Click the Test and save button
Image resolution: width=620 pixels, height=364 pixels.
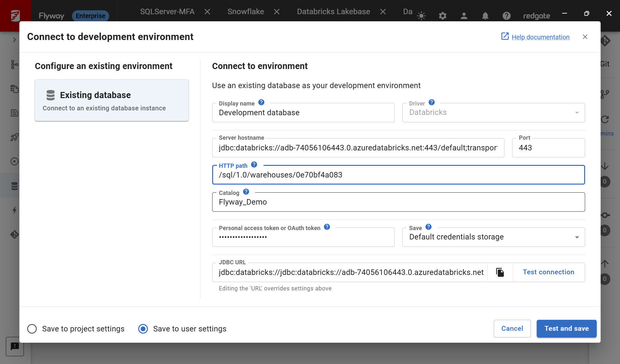coord(566,329)
